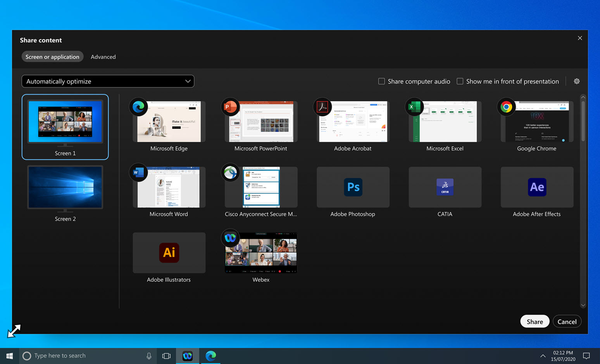
Task: Open Microsoft Edge from the taskbar
Action: coord(210,356)
